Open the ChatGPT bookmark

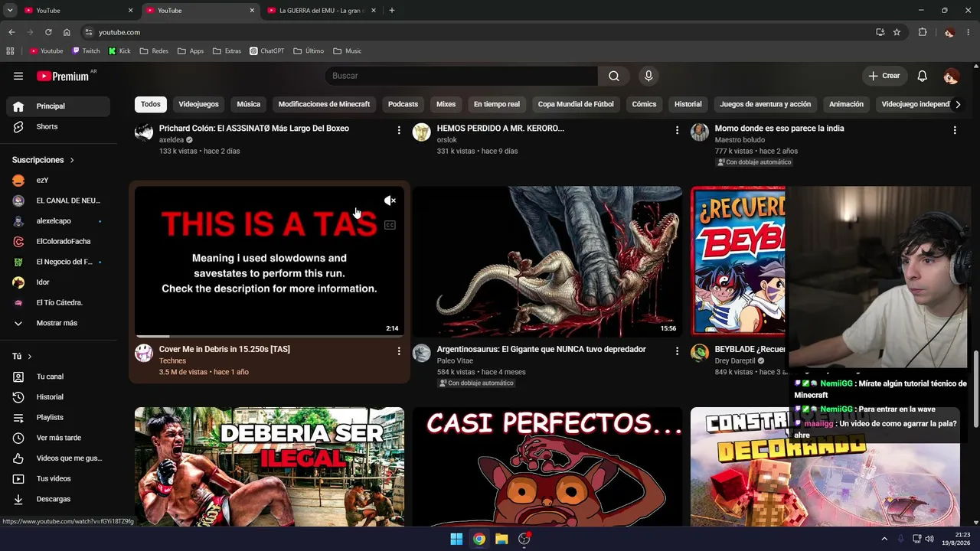266,51
